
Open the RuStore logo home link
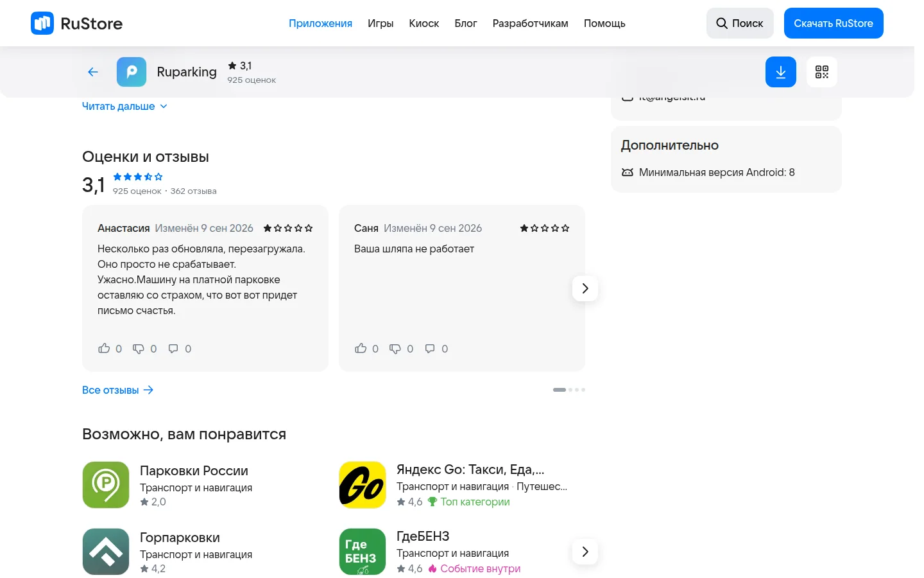[77, 23]
